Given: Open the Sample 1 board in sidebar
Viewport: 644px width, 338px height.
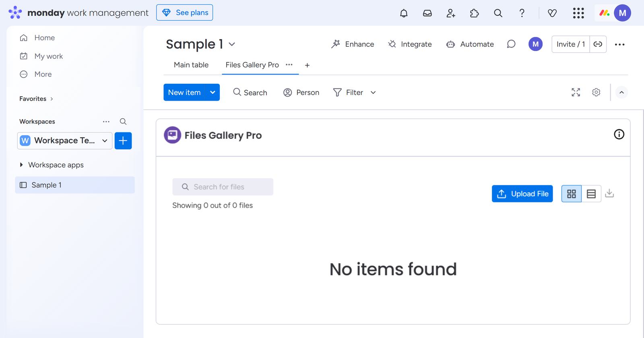Looking at the screenshot, I should [75, 185].
